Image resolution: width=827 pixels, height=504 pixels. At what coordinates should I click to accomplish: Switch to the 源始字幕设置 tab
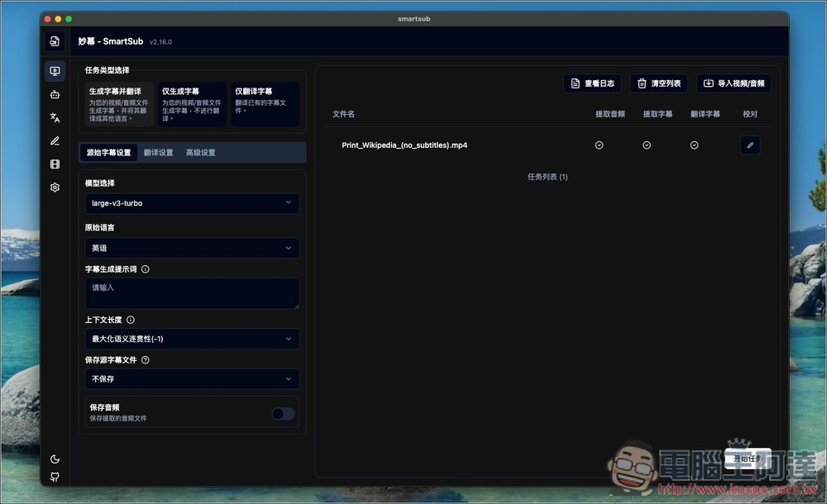pyautogui.click(x=108, y=152)
